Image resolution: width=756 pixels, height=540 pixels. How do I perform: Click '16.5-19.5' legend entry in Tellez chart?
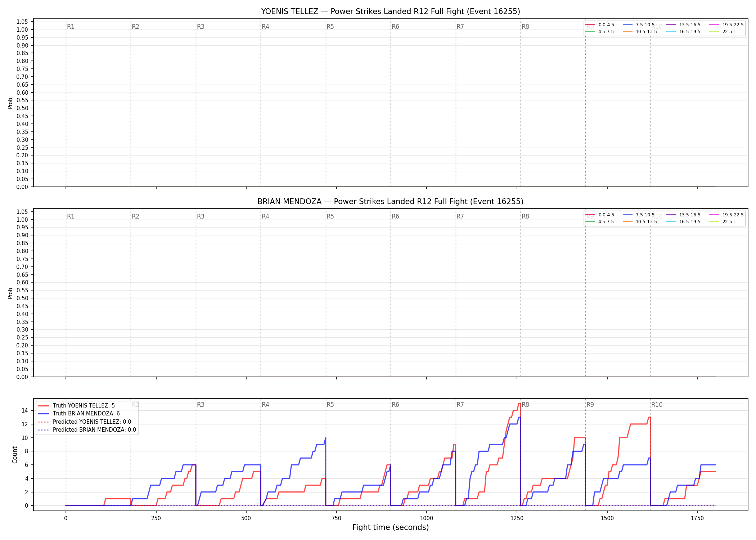683,32
